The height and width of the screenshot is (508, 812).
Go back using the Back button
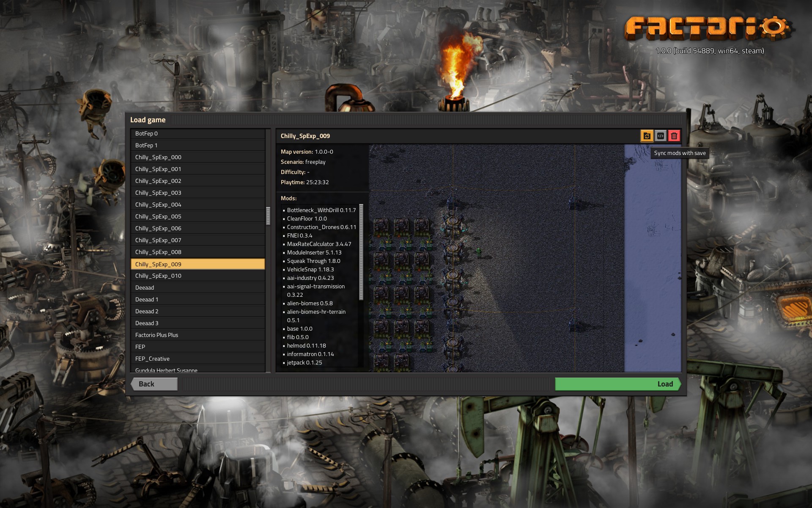tap(154, 384)
